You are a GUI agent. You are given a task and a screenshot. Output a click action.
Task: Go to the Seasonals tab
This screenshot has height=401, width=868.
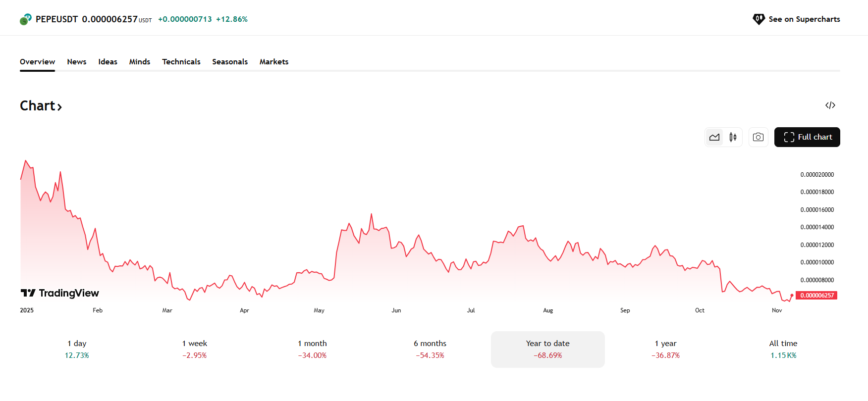pyautogui.click(x=230, y=62)
